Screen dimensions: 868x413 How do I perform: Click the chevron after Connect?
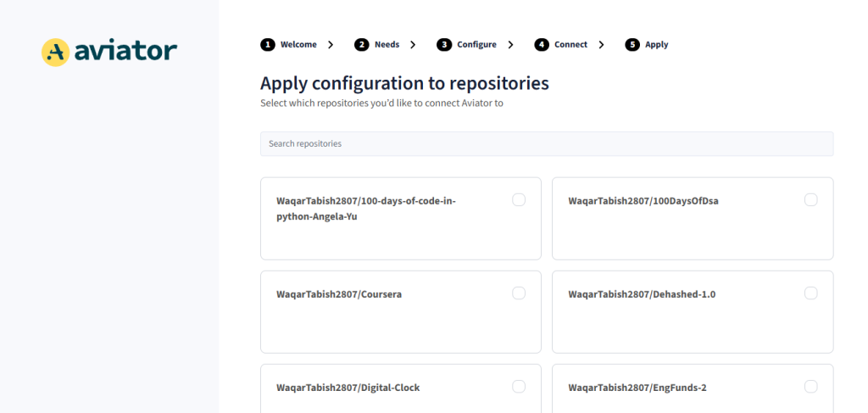pyautogui.click(x=601, y=45)
